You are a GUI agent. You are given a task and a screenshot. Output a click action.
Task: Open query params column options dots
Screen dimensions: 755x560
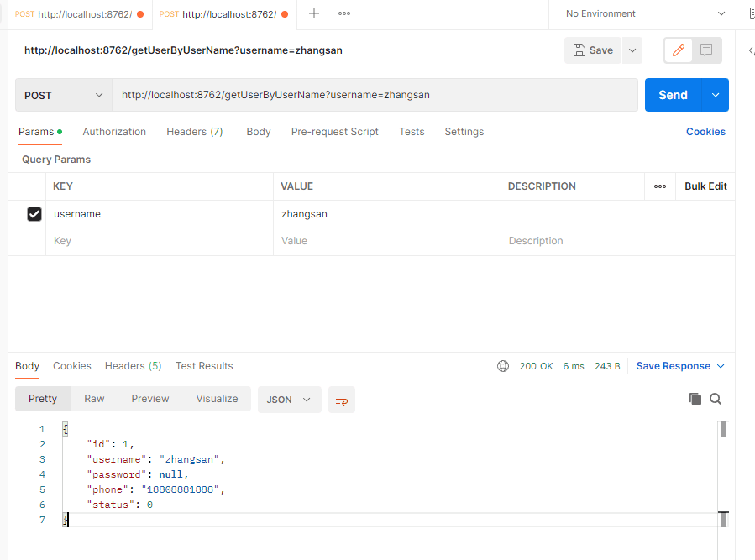pyautogui.click(x=660, y=186)
